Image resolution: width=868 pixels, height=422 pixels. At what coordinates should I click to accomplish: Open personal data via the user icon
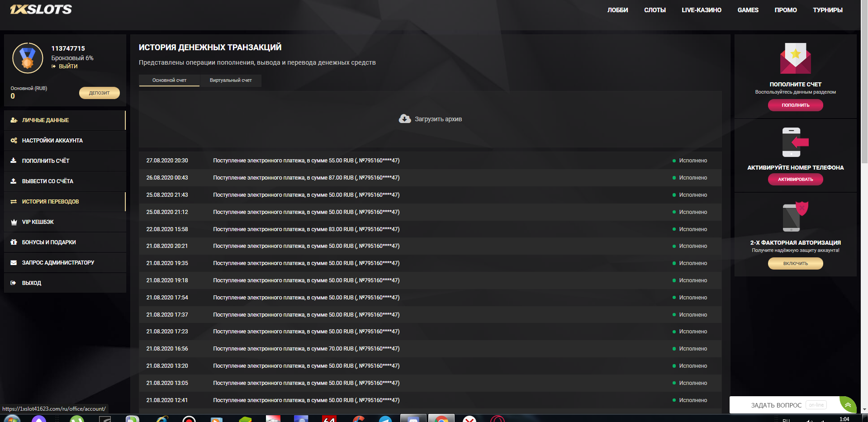click(14, 120)
